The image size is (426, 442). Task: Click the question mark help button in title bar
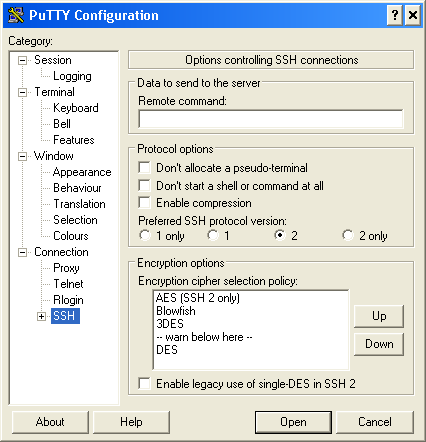click(395, 15)
